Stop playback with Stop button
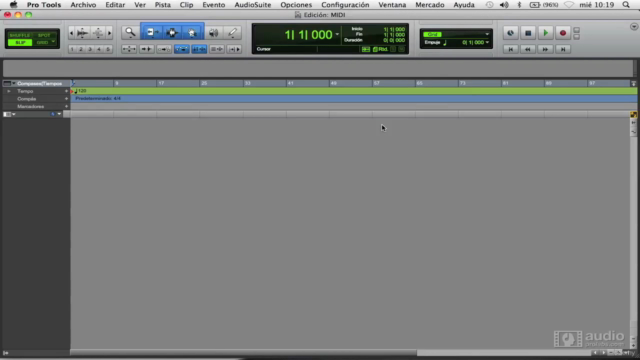Image resolution: width=640 pixels, height=360 pixels. [x=528, y=33]
